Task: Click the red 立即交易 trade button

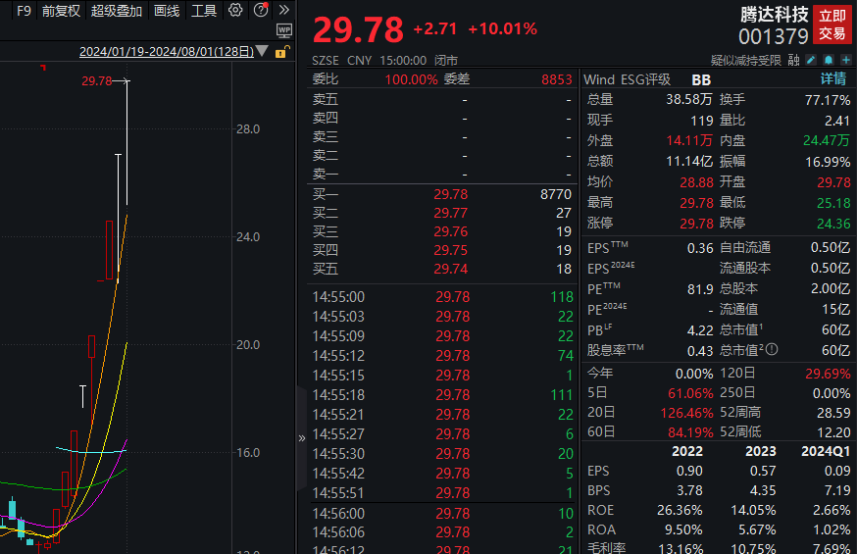Action: coord(832,25)
